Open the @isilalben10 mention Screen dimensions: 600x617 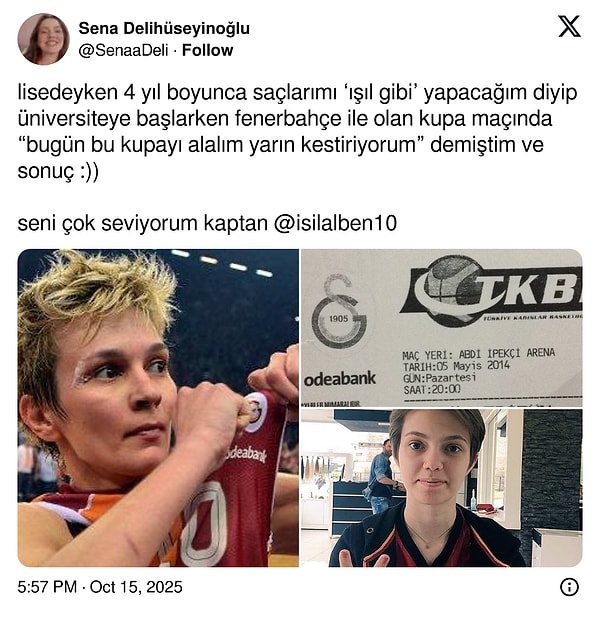coord(335,223)
